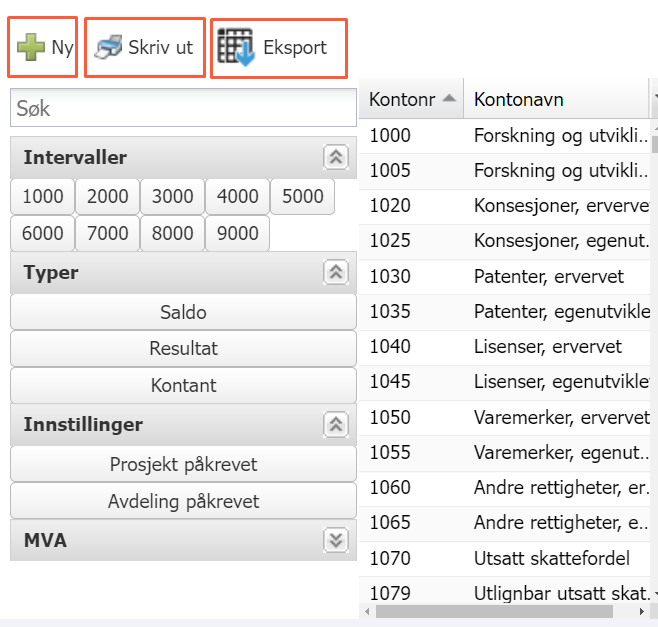The image size is (658, 627).
Task: Select the Saldo type filter
Action: click(183, 312)
